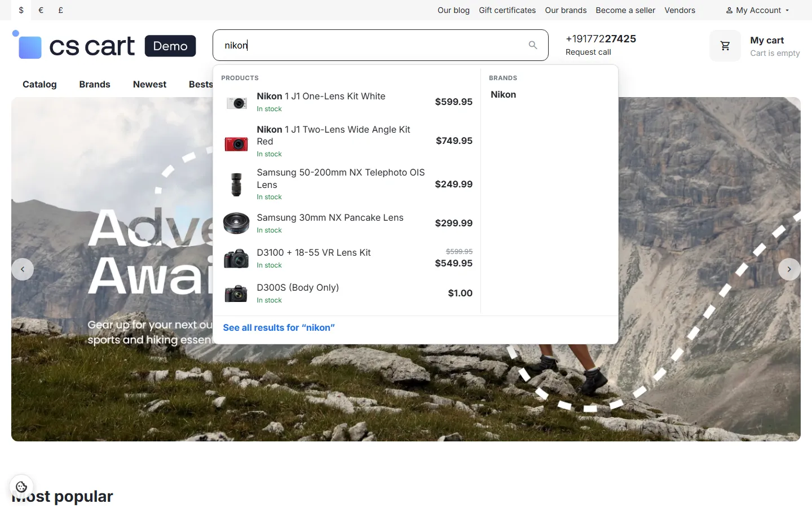See all results for nikon
812x508 pixels.
pos(279,327)
